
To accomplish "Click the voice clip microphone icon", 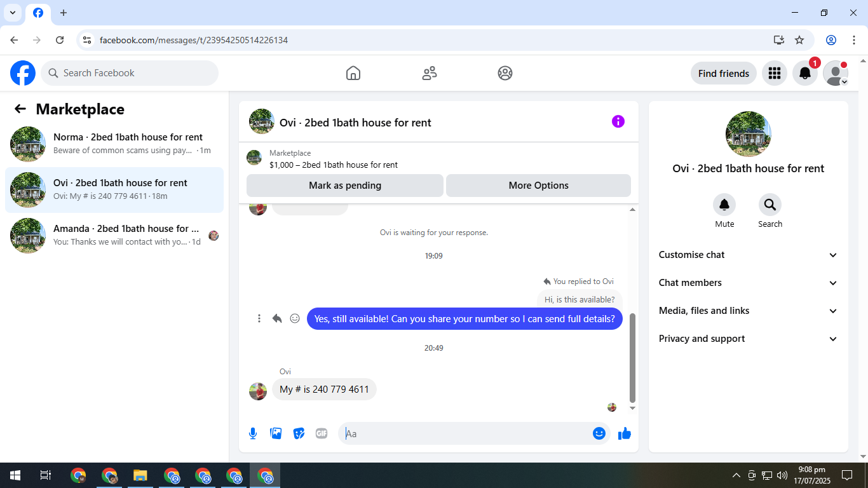I will coord(253,433).
